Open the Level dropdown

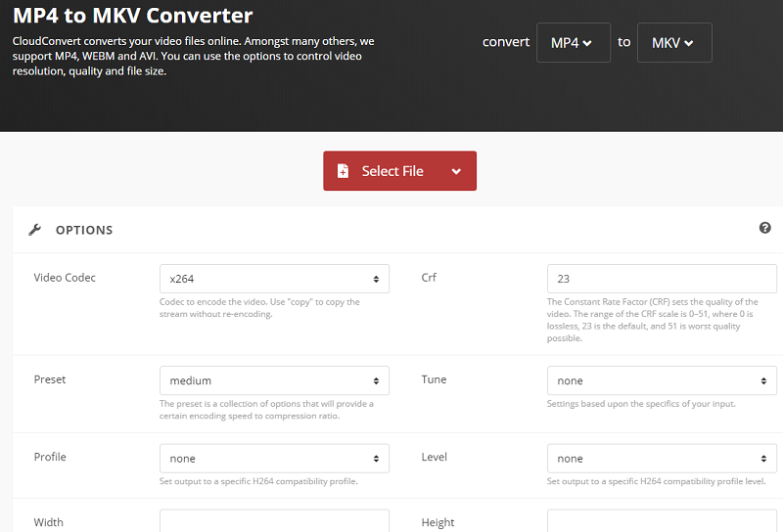pyautogui.click(x=662, y=459)
